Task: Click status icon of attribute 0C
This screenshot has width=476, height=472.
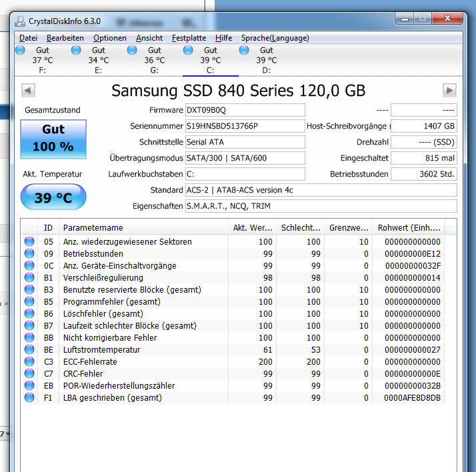Action: click(29, 265)
